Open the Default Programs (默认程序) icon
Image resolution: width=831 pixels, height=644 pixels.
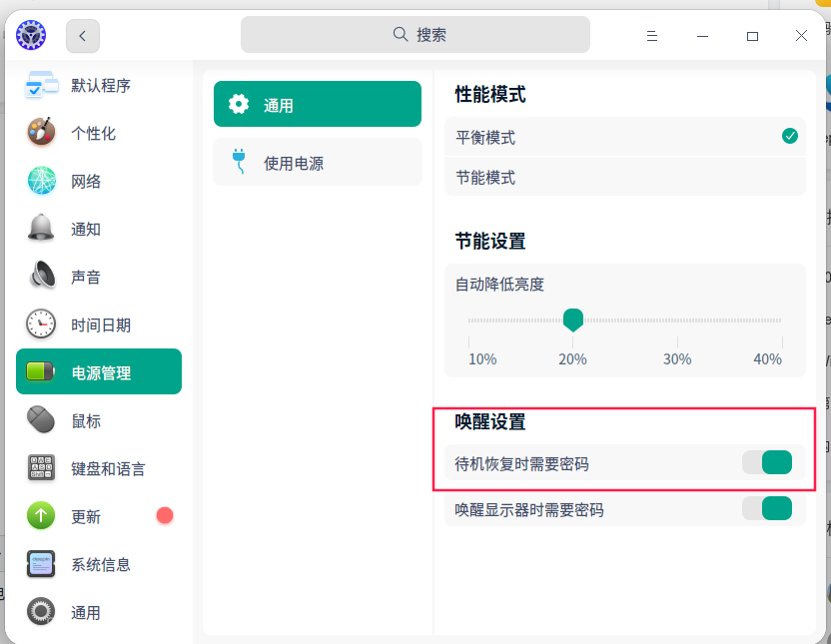pos(41,86)
